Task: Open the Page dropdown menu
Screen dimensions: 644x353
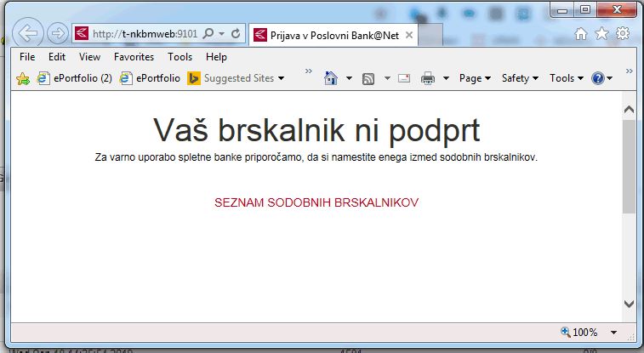Action: coord(476,78)
